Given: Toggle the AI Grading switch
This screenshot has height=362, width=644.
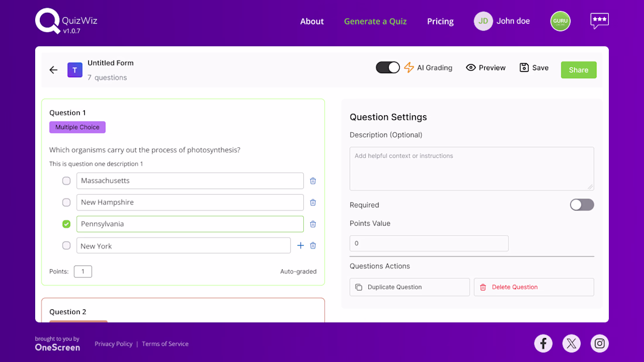Looking at the screenshot, I should click(388, 68).
